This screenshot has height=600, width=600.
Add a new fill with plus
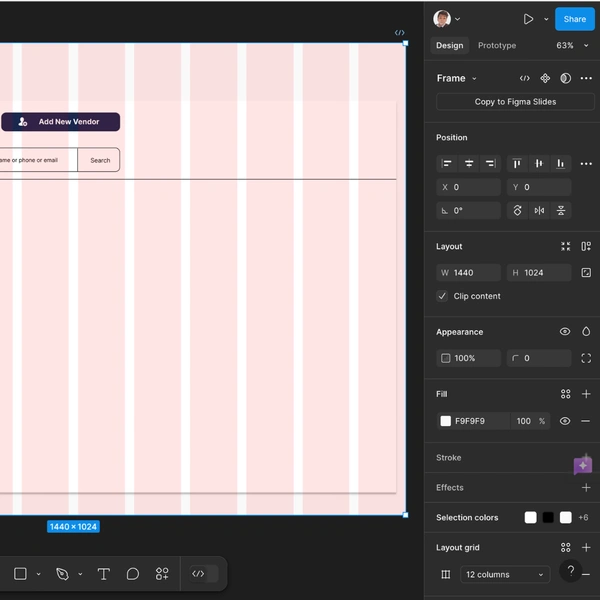(x=586, y=394)
